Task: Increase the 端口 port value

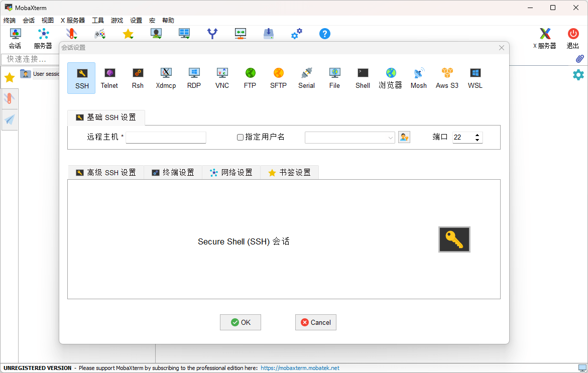Action: pyautogui.click(x=477, y=135)
